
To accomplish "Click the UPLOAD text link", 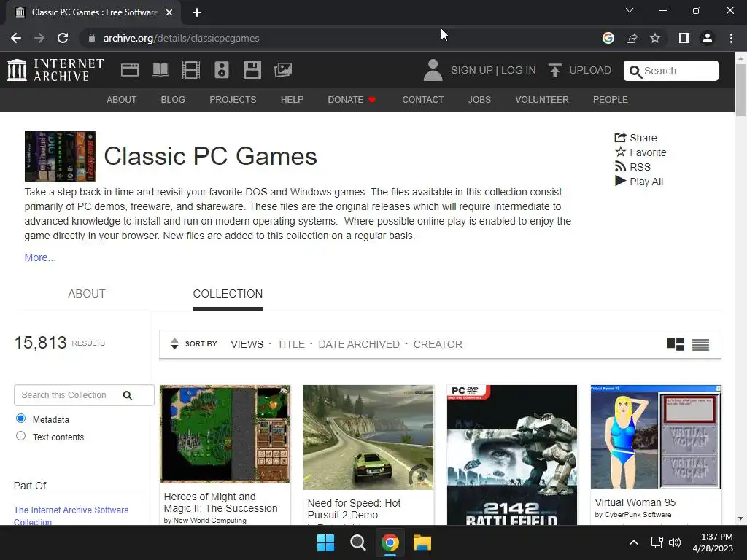I will pos(590,71).
